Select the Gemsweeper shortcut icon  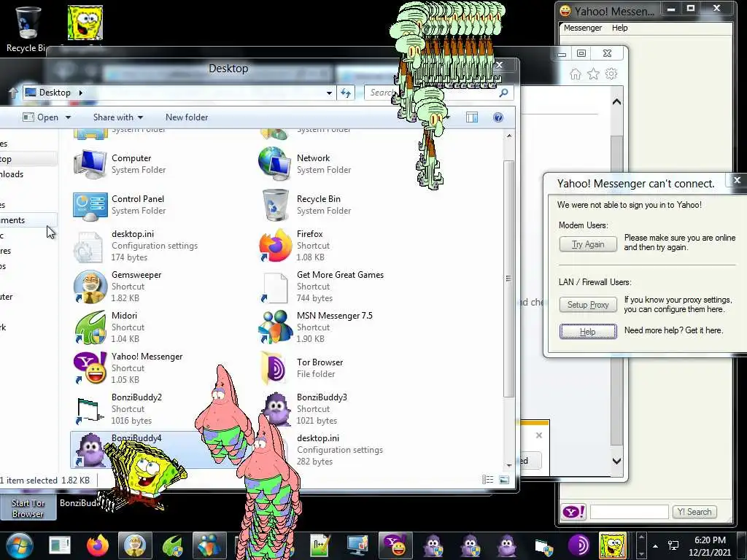tap(90, 287)
